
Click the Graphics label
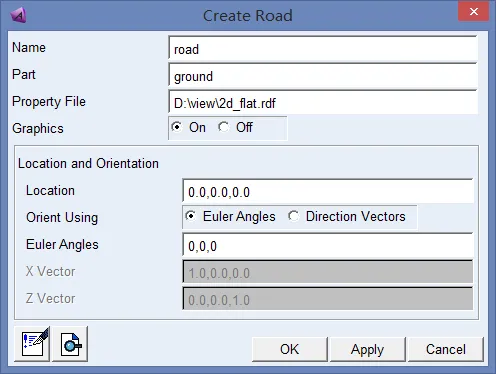[38, 129]
